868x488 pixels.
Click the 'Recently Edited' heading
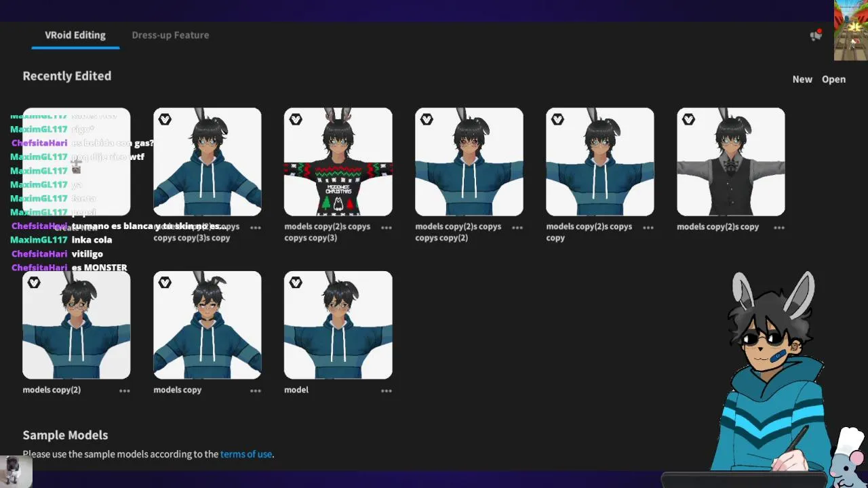click(x=67, y=76)
